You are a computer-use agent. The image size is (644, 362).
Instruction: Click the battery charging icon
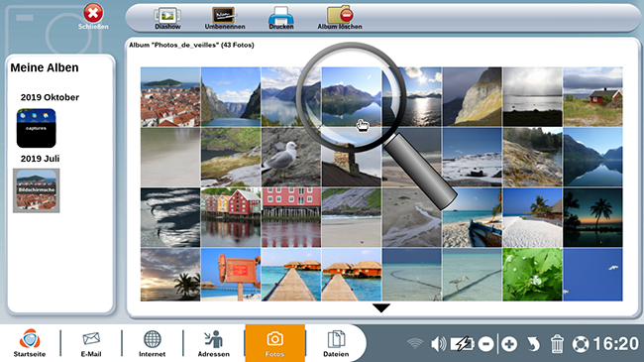tap(463, 343)
